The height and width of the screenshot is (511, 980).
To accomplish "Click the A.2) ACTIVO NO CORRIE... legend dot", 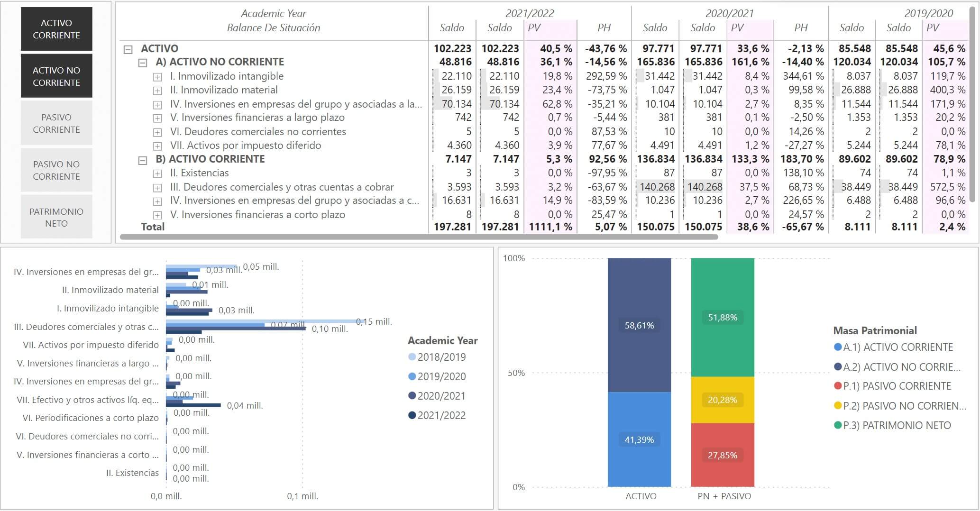I will (838, 366).
